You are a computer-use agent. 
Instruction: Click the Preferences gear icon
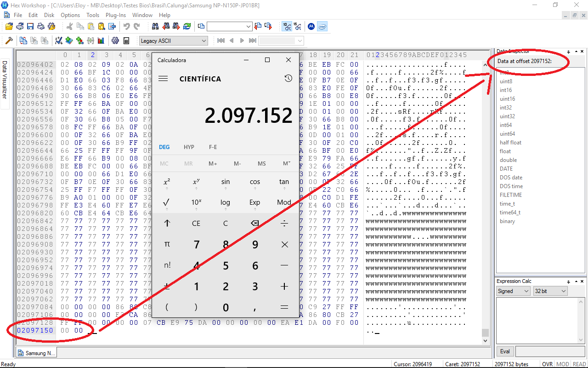[115, 40]
